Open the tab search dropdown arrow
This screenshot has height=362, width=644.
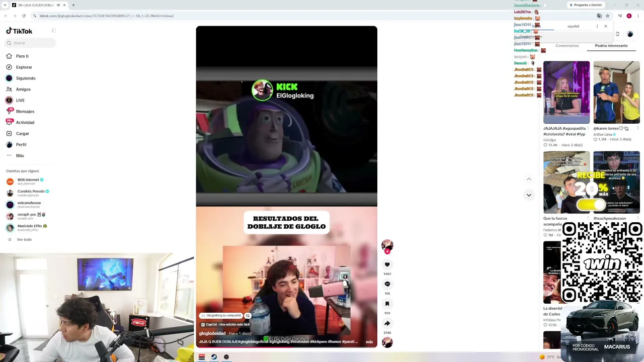click(6, 5)
